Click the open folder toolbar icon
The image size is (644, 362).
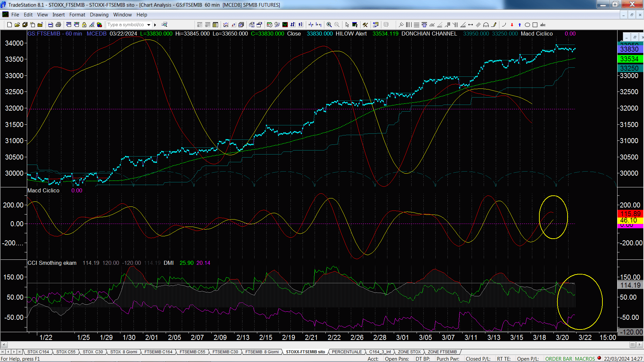[17, 24]
